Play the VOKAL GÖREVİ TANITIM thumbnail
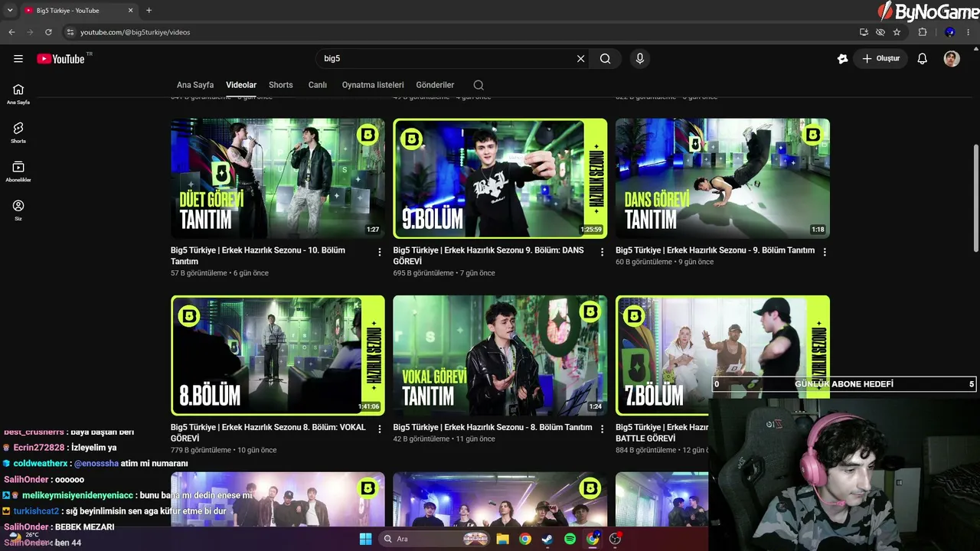This screenshot has height=551, width=980. [x=500, y=355]
